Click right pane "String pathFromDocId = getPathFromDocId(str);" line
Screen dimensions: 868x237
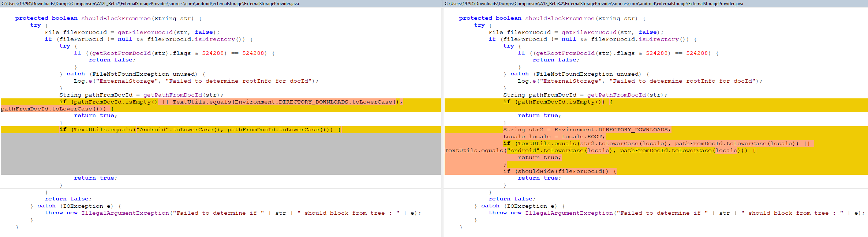point(585,95)
